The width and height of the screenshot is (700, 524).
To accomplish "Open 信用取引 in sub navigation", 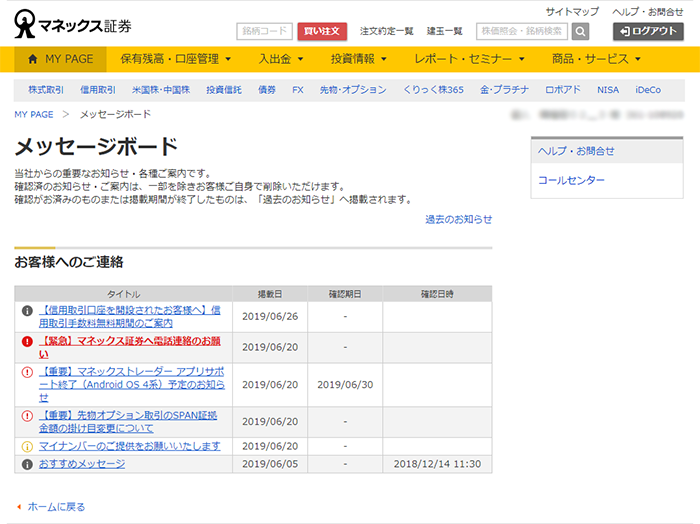I will (98, 90).
